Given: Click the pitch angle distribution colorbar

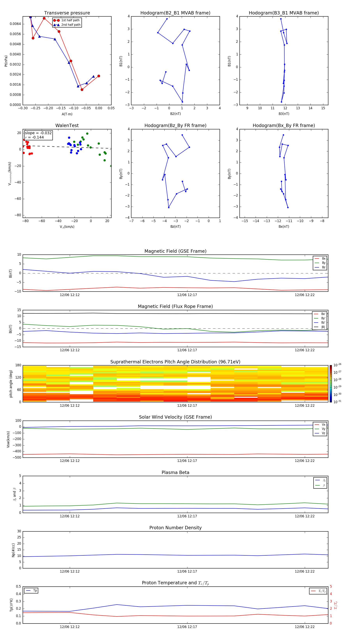Looking at the screenshot, I should click(331, 383).
